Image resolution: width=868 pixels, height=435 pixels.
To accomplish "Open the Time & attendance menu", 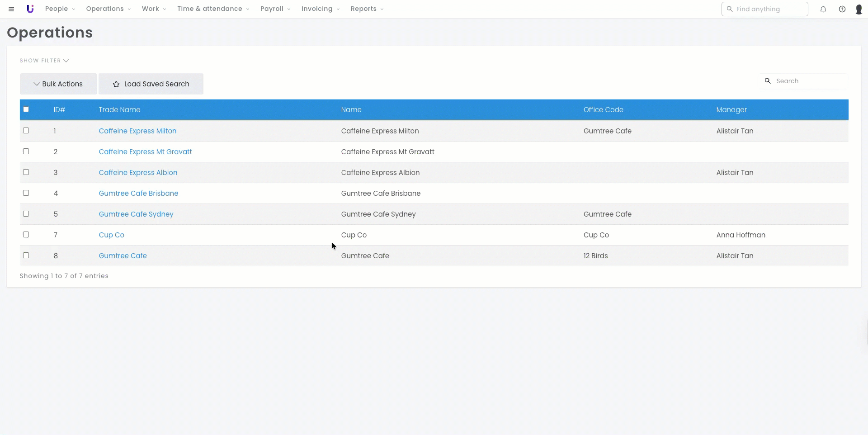I will (x=213, y=9).
